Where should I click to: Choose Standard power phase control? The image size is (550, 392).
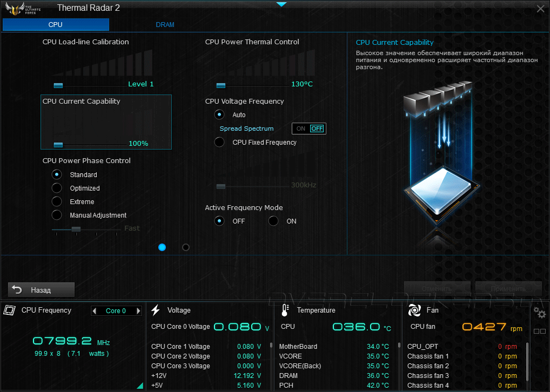(57, 174)
